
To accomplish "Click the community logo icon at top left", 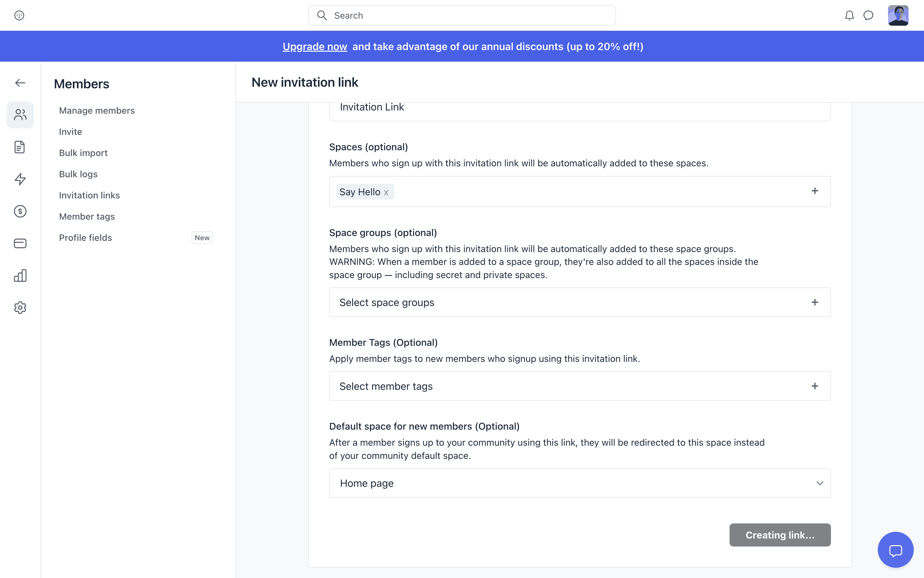I will (x=19, y=15).
